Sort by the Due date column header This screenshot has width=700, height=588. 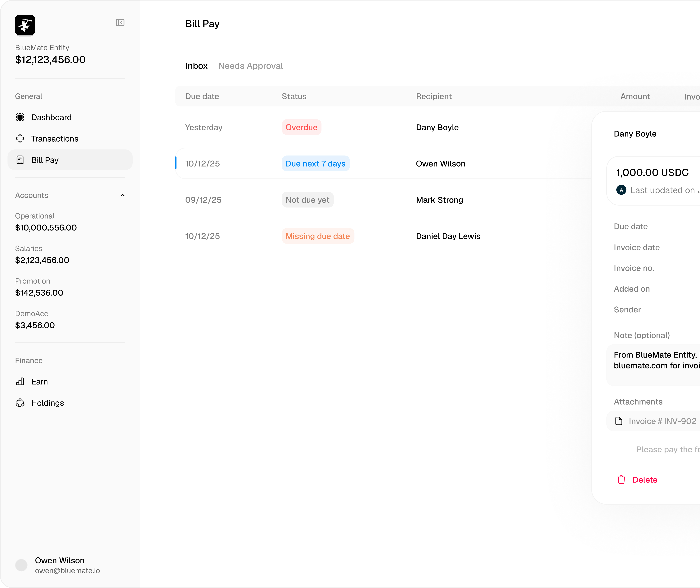pyautogui.click(x=202, y=96)
